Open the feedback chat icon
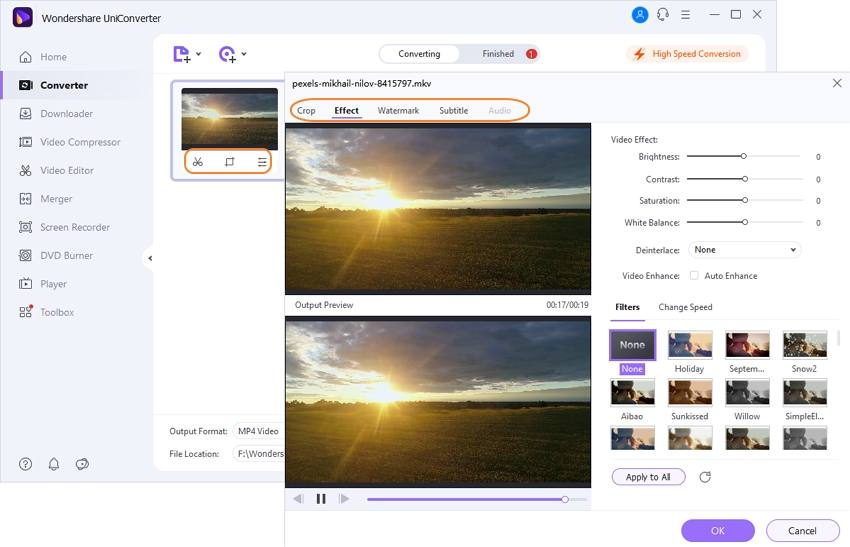Viewport: 850px width, 547px height. click(82, 464)
